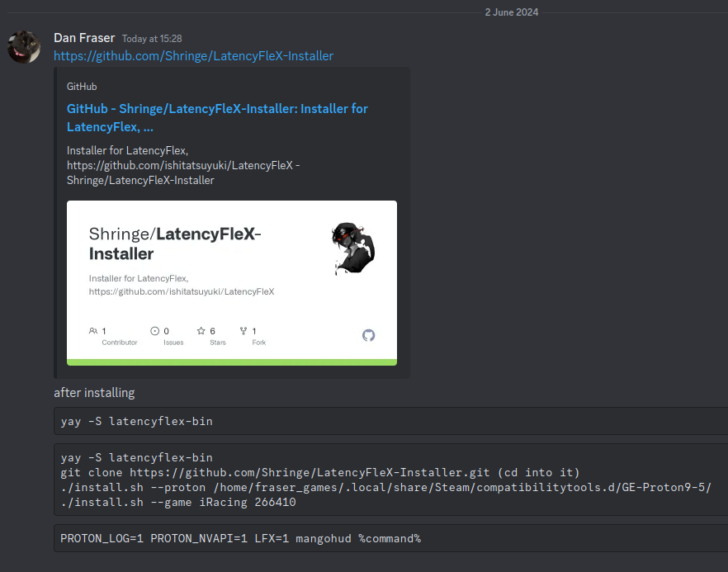728x572 pixels.
Task: Click the './install.sh --game iRacing 266410' line
Action: [178, 503]
